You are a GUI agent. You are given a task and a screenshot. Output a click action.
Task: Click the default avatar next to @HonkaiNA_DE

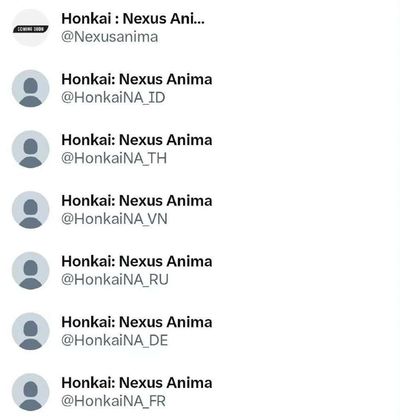click(30, 331)
